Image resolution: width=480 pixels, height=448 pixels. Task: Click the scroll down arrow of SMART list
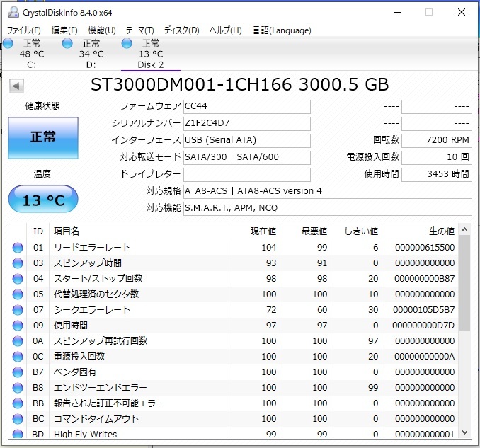click(x=464, y=432)
